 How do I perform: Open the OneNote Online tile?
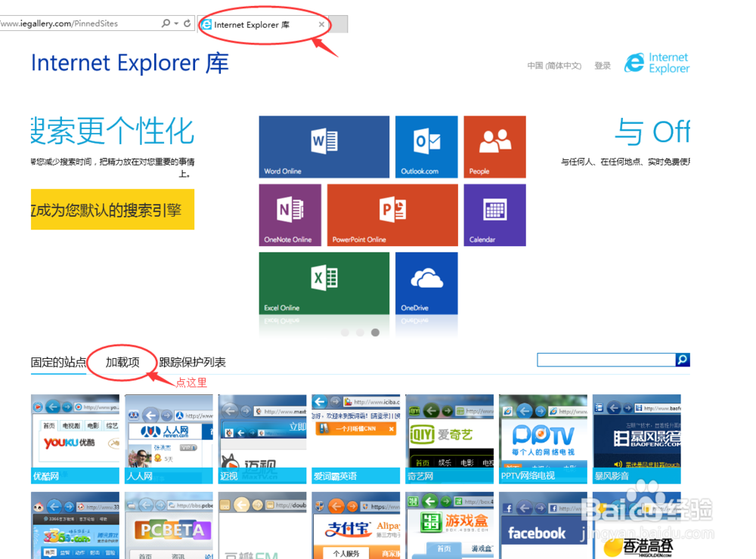(290, 215)
